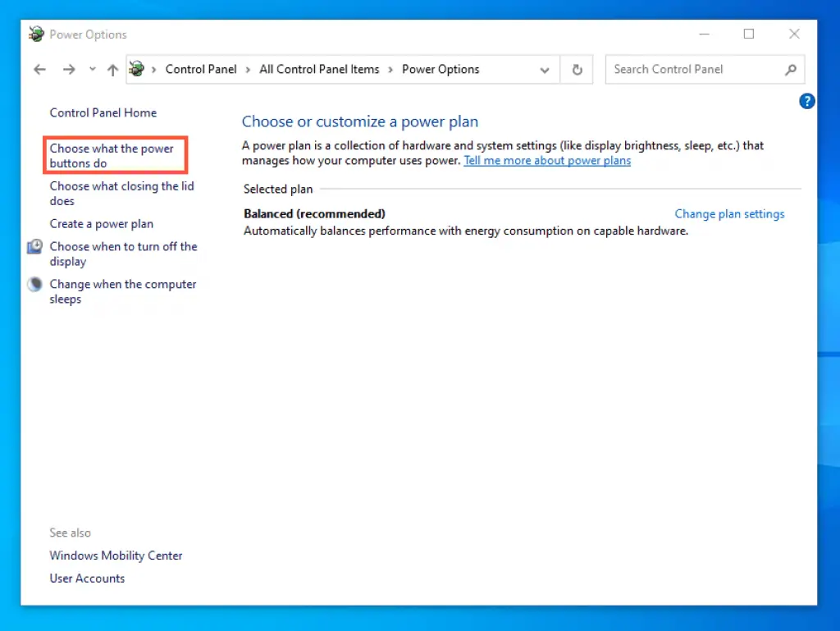Click the display icon beside turn off display option

[x=34, y=246]
